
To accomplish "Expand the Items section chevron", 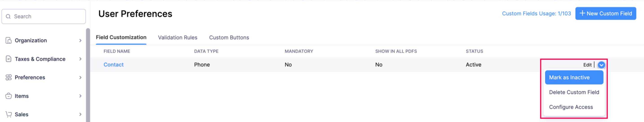I will [x=80, y=96].
